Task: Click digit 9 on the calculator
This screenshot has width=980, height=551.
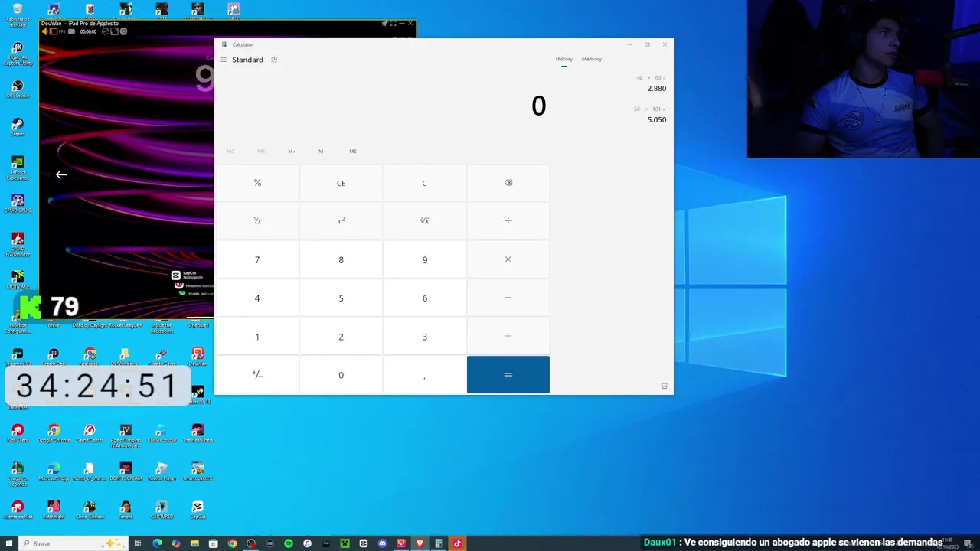Action: coord(425,259)
